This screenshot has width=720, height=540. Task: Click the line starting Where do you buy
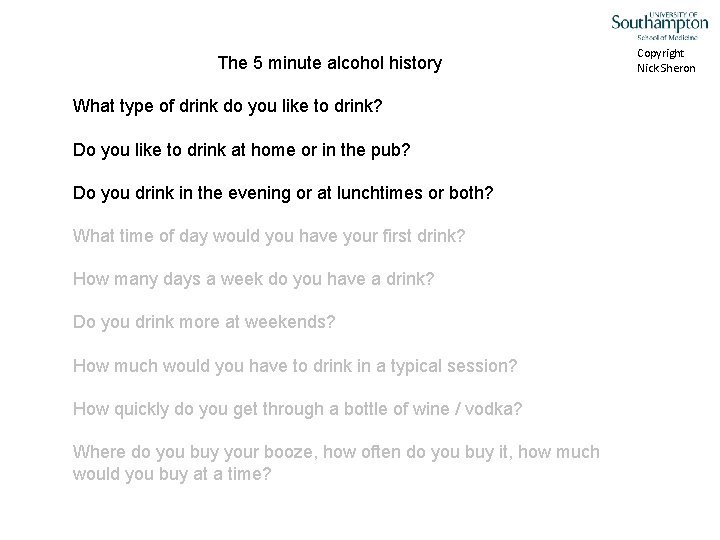(x=336, y=452)
